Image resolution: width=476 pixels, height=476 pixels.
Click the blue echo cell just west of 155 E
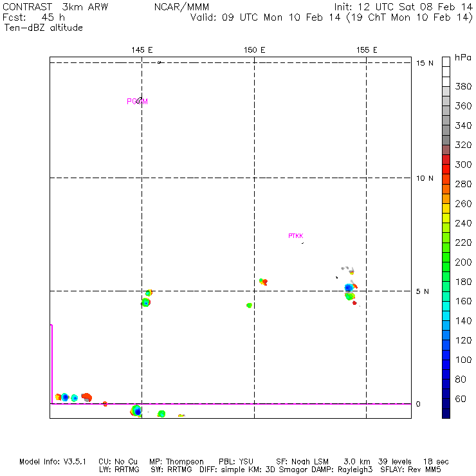349,287
